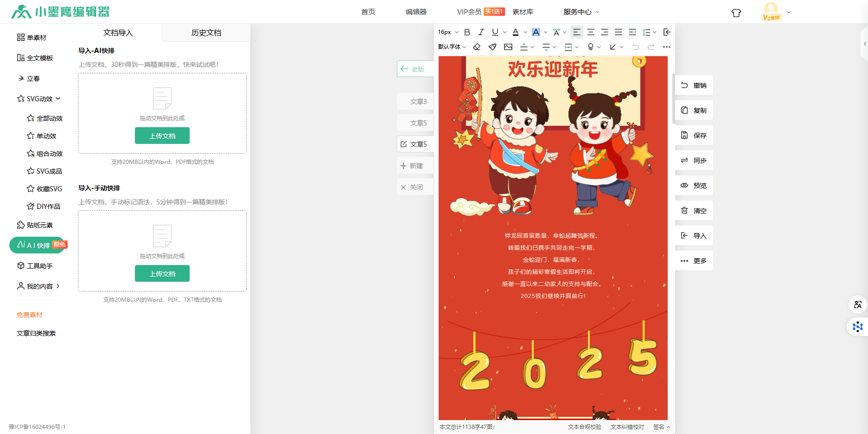Screen dimensions: 868x434
Task: Center-align the text
Action: click(590, 32)
